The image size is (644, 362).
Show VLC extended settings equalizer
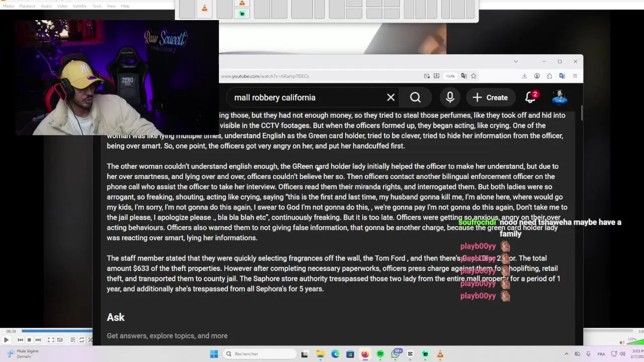(60, 340)
